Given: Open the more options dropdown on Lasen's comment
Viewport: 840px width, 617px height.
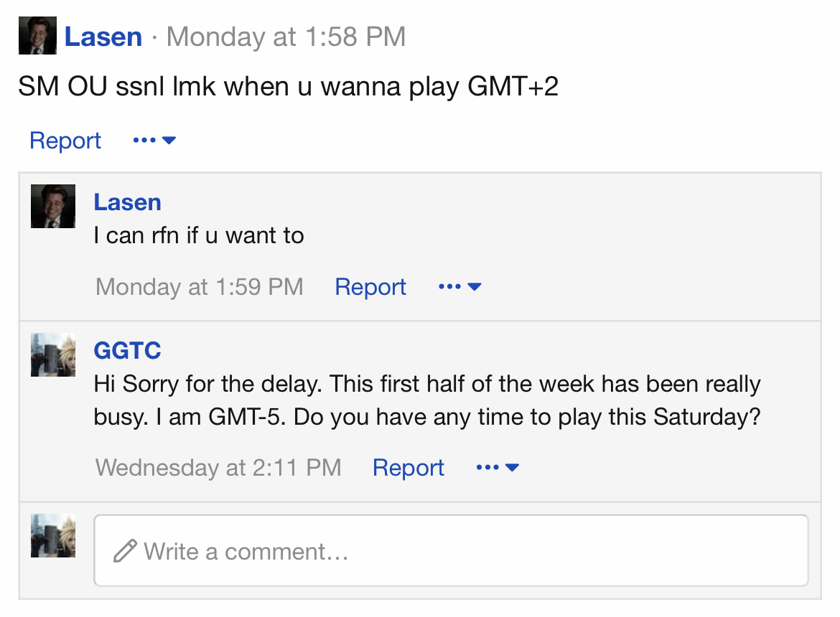Looking at the screenshot, I should [x=459, y=287].
